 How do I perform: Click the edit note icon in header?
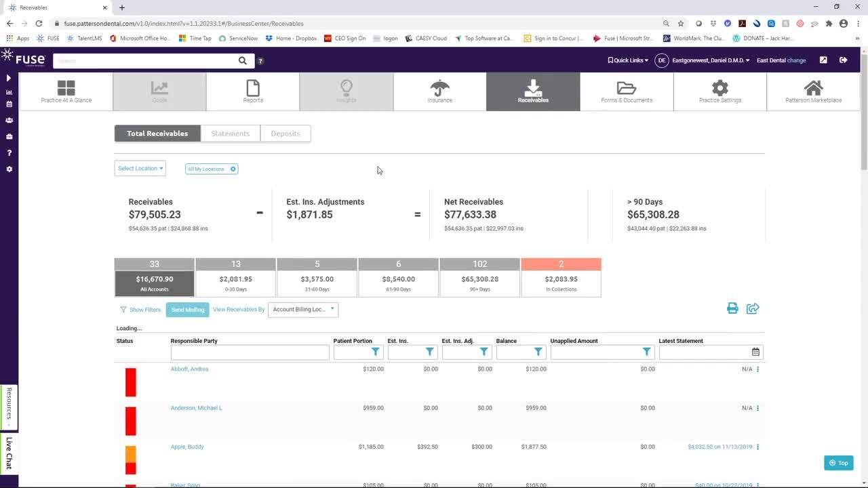coord(823,60)
